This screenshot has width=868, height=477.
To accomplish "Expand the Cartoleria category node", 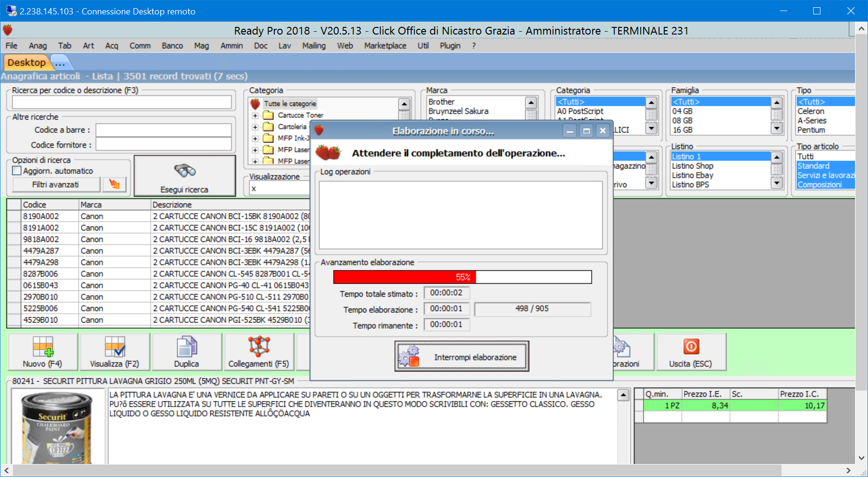I will tap(255, 127).
